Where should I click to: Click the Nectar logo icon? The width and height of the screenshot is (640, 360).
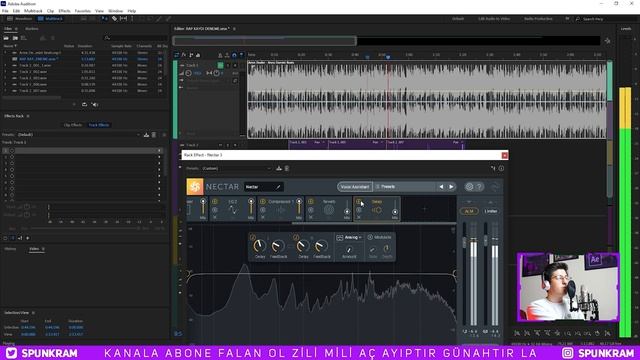tap(195, 187)
